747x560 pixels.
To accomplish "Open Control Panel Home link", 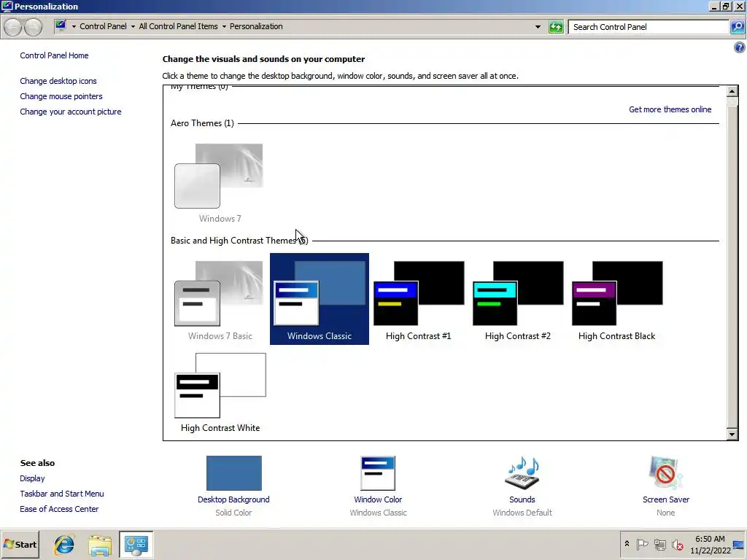I will tap(54, 55).
